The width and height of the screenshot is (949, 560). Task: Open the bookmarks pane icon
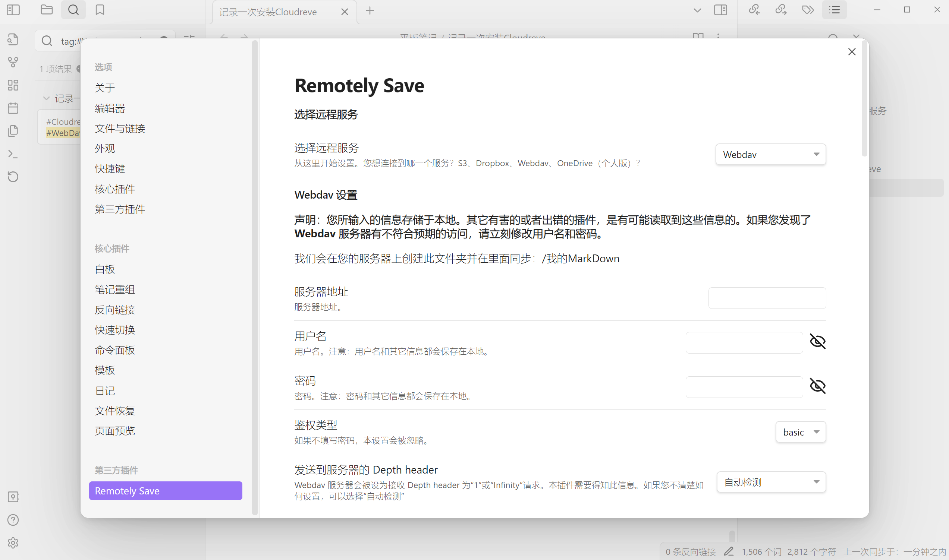100,10
